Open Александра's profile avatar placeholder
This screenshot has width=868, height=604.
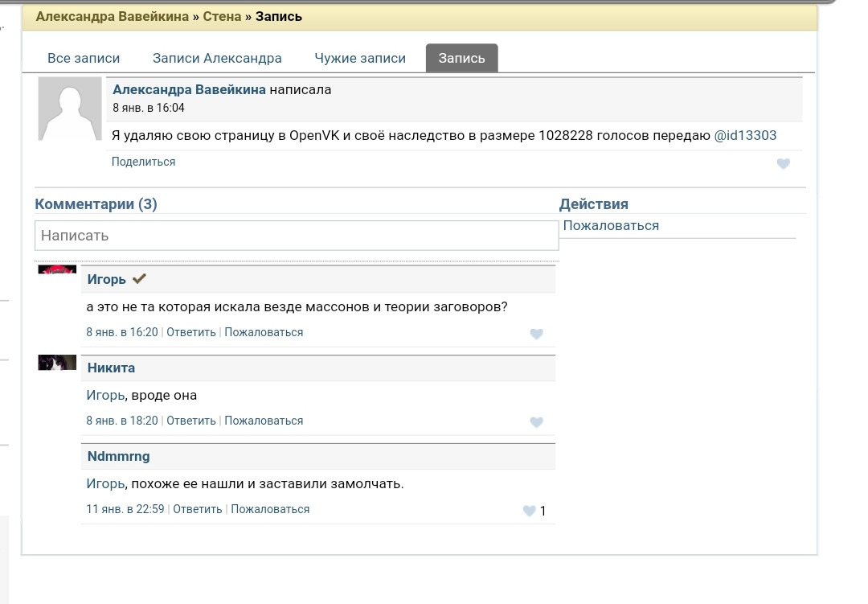point(70,109)
